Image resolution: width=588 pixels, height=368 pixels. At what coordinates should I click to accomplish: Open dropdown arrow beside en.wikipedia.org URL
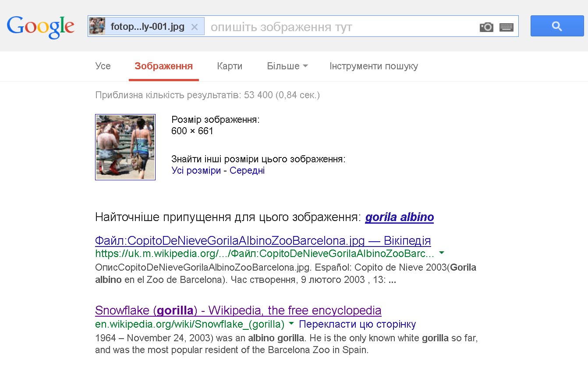pos(291,324)
